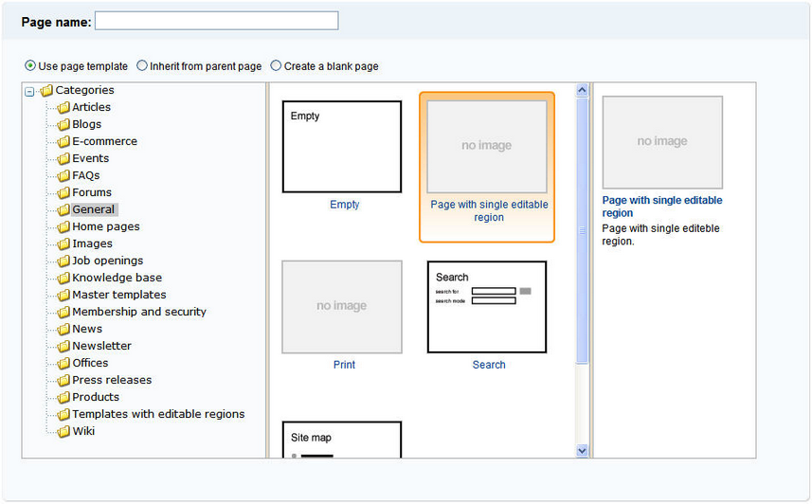The height and width of the screenshot is (504, 812).
Task: Choose Create a blank page option
Action: pyautogui.click(x=276, y=65)
